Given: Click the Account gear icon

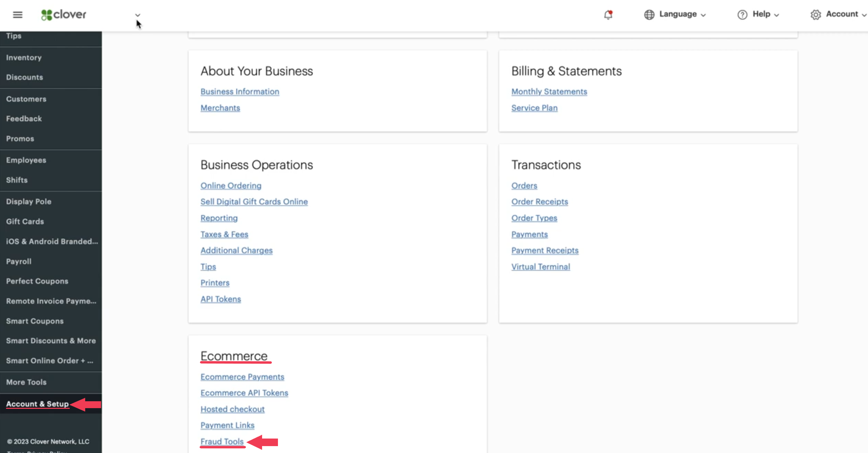Looking at the screenshot, I should point(816,15).
